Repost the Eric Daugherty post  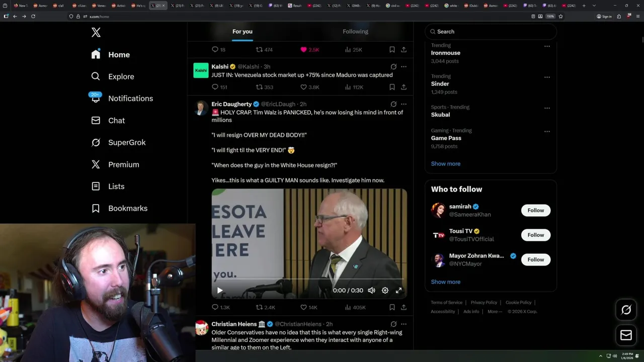[266, 307]
